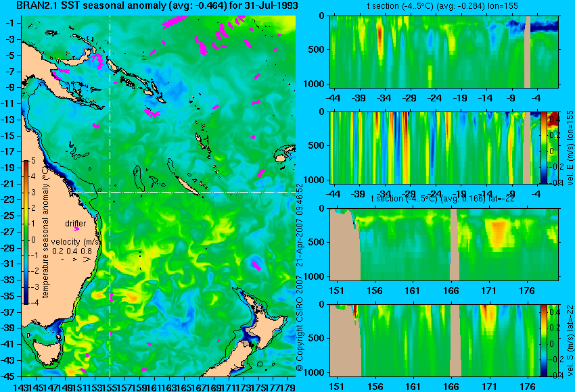Click the '5' tick at the top of the SST colorbar
Image resolution: width=575 pixels, height=392 pixels.
[33, 160]
